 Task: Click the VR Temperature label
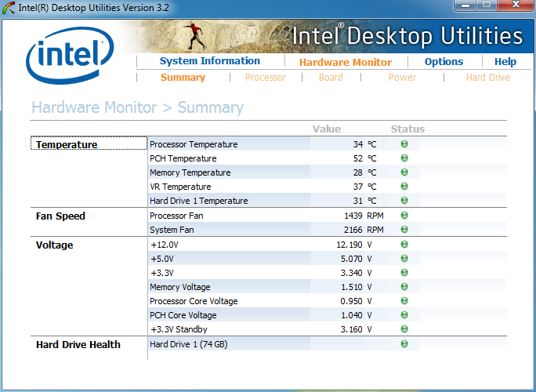tap(180, 187)
